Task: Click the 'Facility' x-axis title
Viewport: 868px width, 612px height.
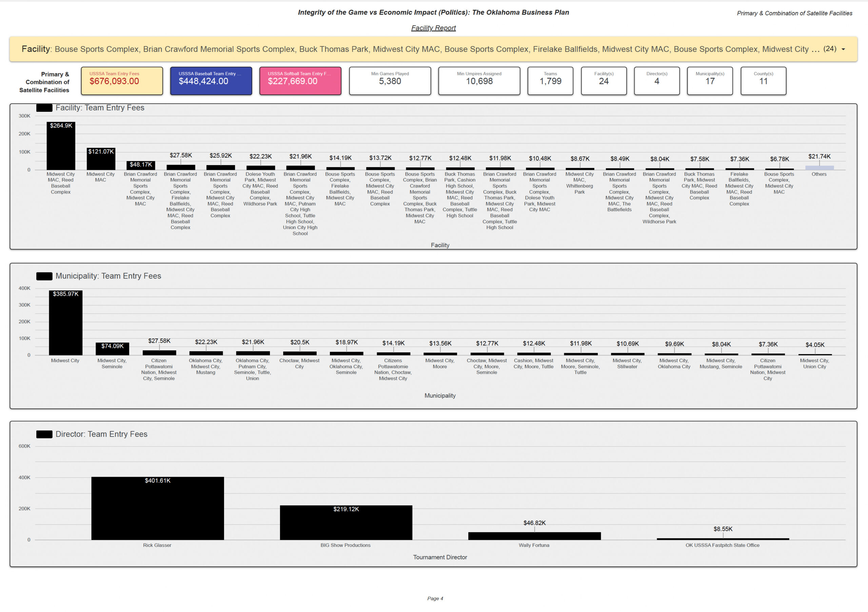Action: [440, 245]
